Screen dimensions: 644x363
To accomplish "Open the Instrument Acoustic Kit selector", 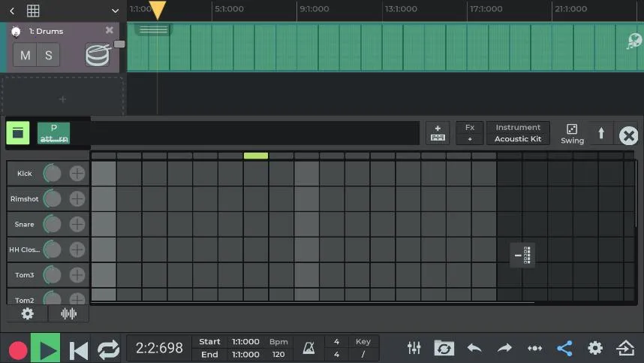I will pos(518,133).
